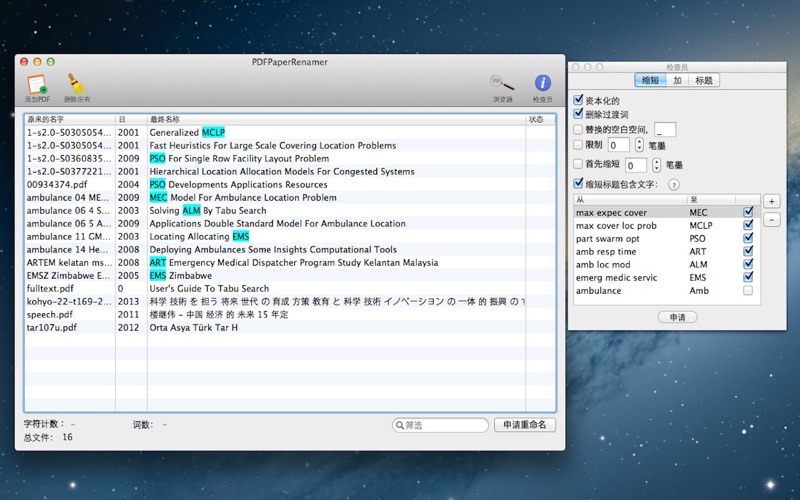Switch to the 标题 tab in inspector
This screenshot has height=500, width=800.
[x=704, y=80]
